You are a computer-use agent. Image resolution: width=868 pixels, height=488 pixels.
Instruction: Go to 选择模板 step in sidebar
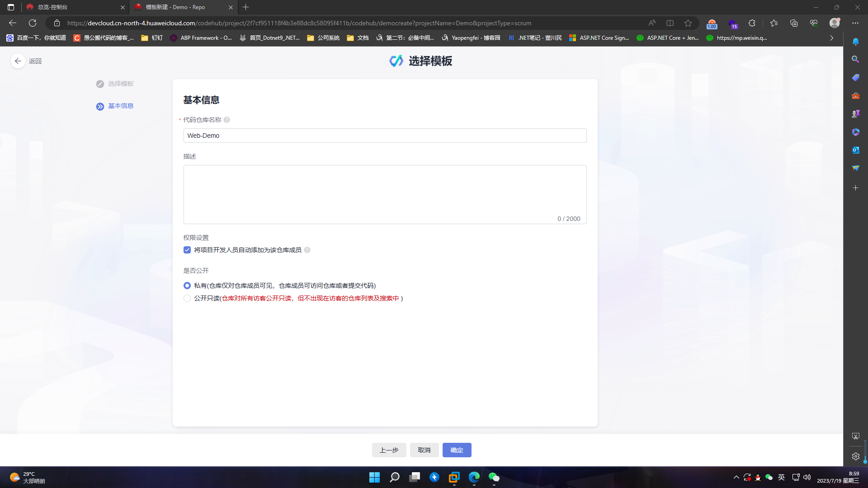coord(120,84)
